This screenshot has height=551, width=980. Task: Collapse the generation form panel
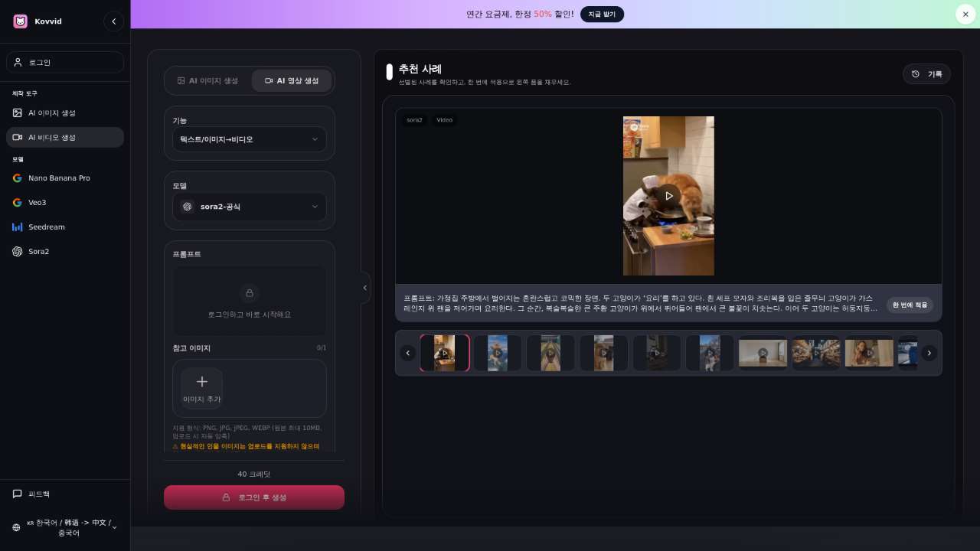click(365, 288)
